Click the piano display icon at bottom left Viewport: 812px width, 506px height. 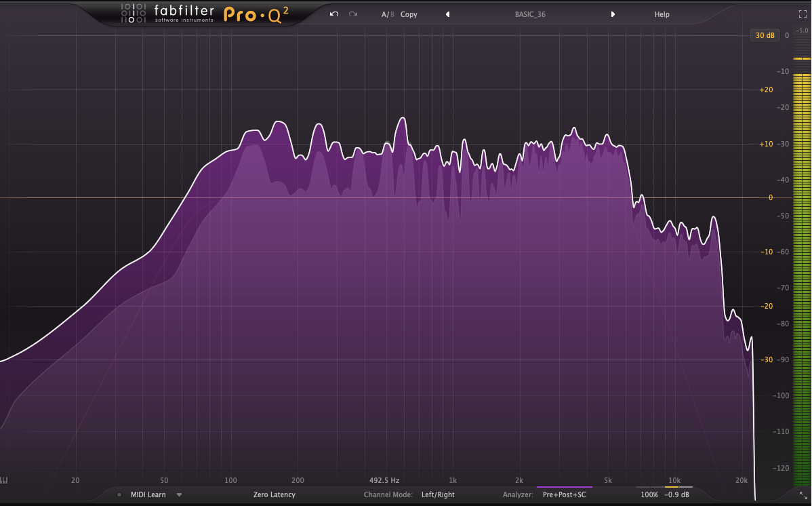coord(5,480)
